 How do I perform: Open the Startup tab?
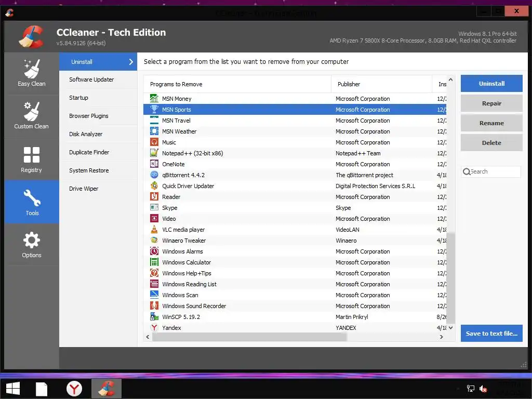pos(98,98)
